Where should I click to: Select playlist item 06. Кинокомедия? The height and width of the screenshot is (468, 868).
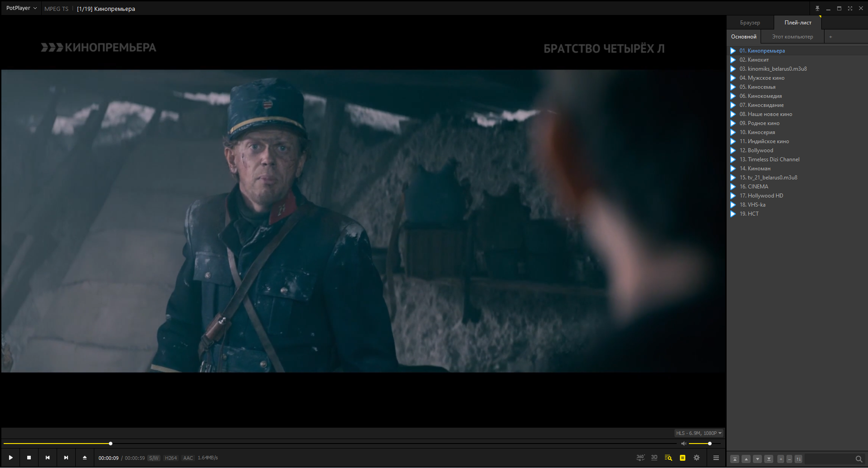coord(798,96)
